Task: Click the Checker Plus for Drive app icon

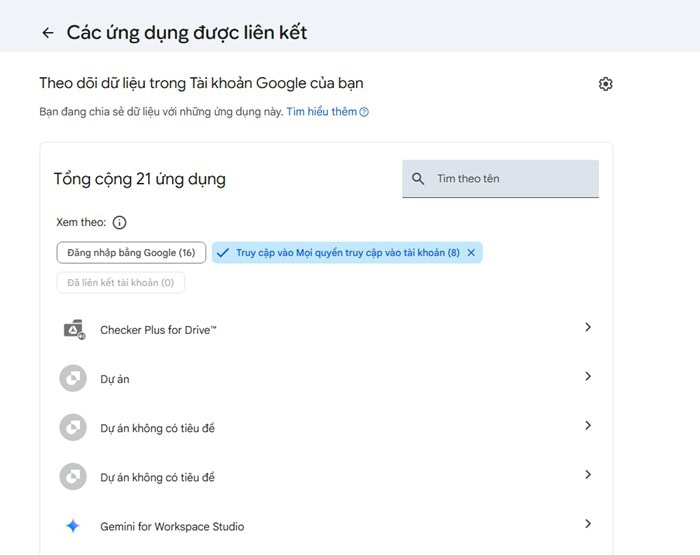Action: pos(74,330)
